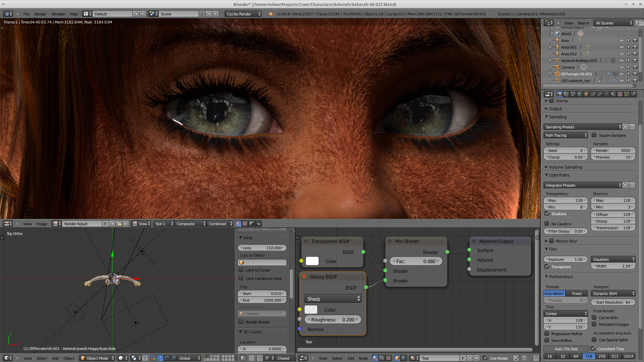Unlink the Tear material with X button
This screenshot has width=644, height=362.
coord(476,358)
